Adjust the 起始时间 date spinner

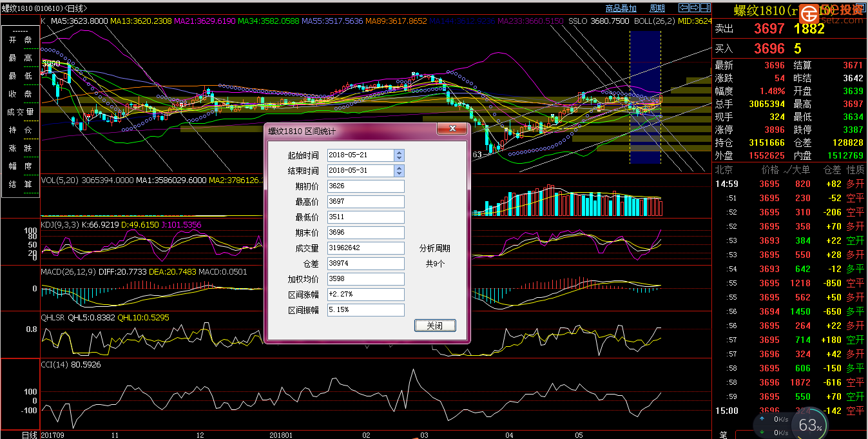point(399,155)
